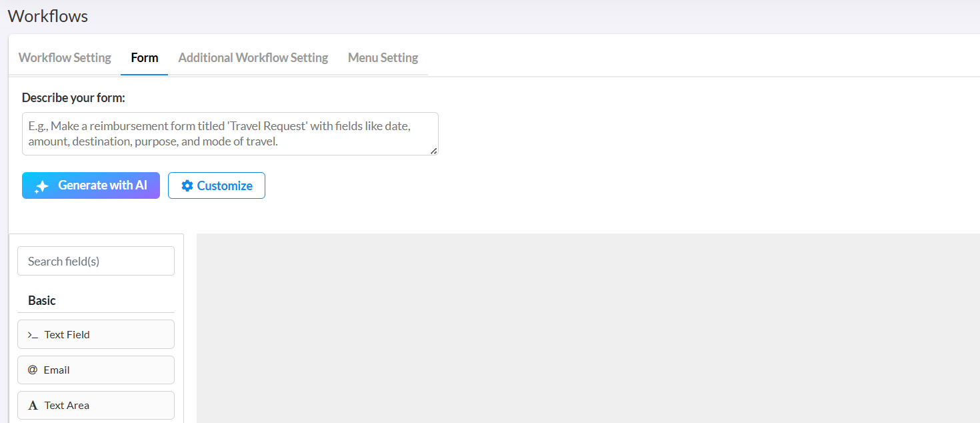Screen dimensions: 980x423
Task: Click in the Search field(s) box
Action: pyautogui.click(x=96, y=261)
